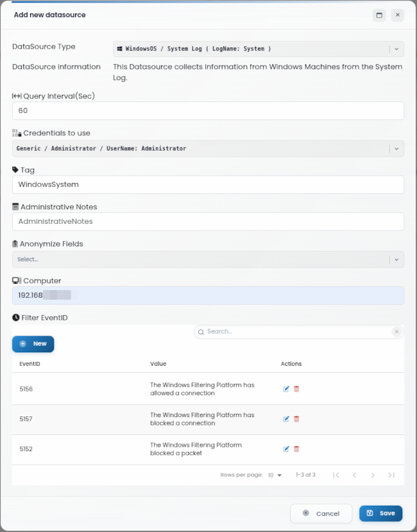
Task: Delete the 5152 event filter row
Action: pos(296,449)
